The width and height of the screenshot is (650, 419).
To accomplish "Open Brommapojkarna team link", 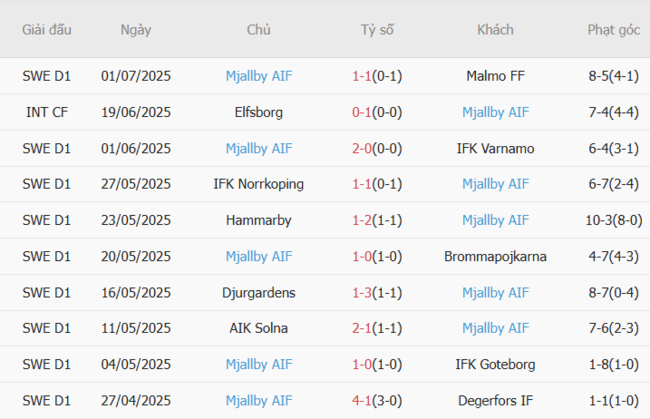I will pyautogui.click(x=495, y=256).
